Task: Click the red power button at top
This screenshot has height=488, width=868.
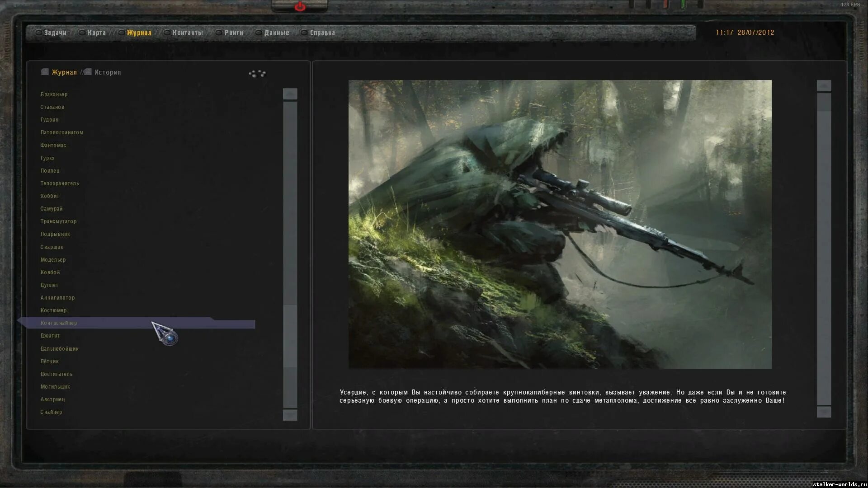Action: [300, 7]
